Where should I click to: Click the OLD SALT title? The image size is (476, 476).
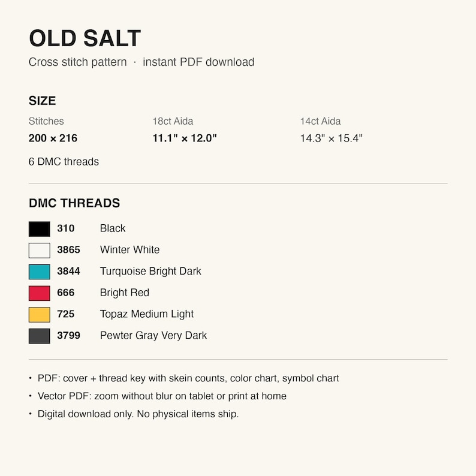pyautogui.click(x=85, y=38)
